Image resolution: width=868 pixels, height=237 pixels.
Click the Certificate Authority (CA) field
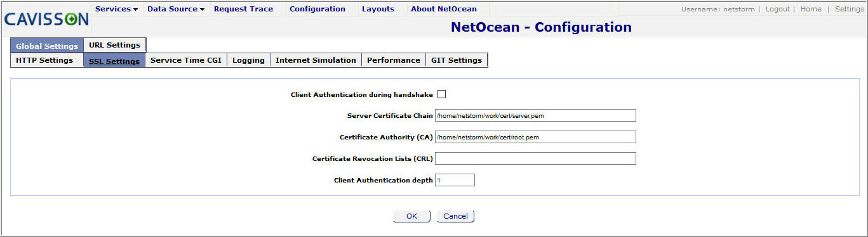click(535, 137)
